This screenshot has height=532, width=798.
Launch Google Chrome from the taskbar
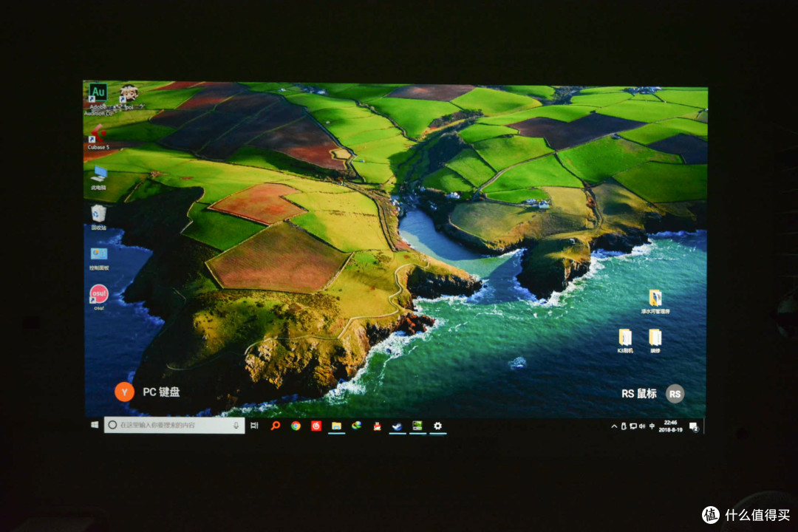(296, 426)
